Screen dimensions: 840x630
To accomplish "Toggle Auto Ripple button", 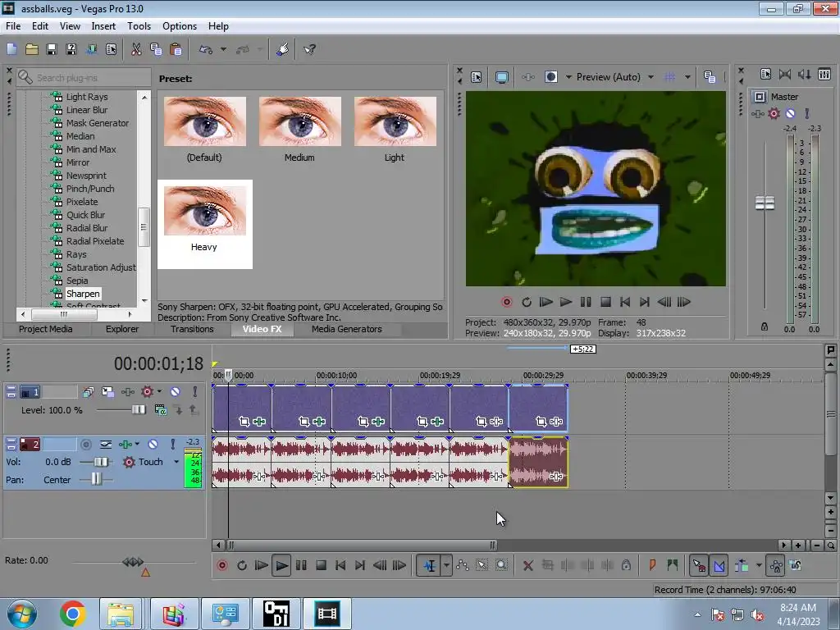I will 742,565.
